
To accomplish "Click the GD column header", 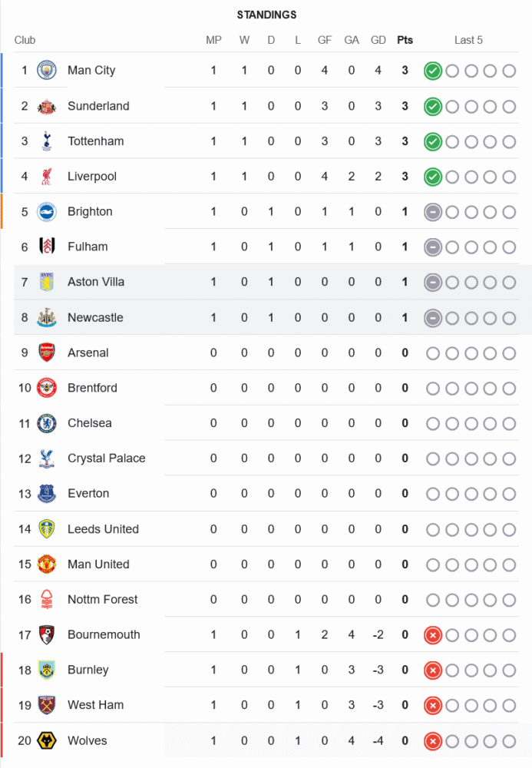I will pyautogui.click(x=378, y=40).
